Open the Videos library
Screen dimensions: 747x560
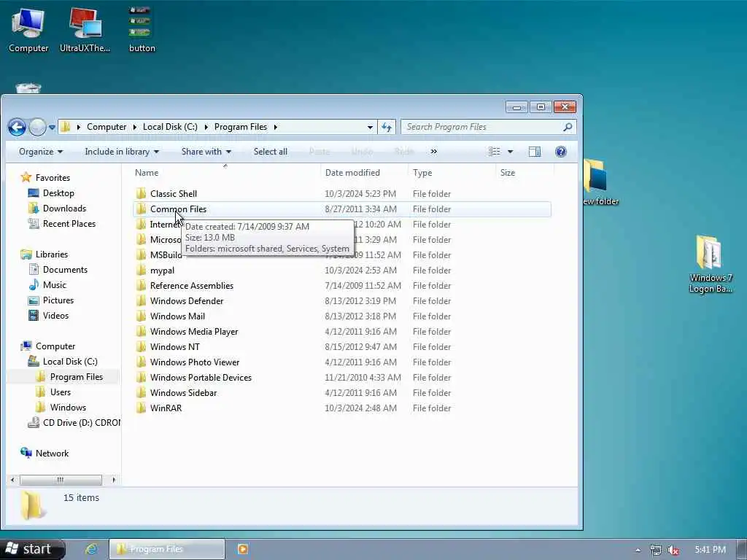pos(55,315)
